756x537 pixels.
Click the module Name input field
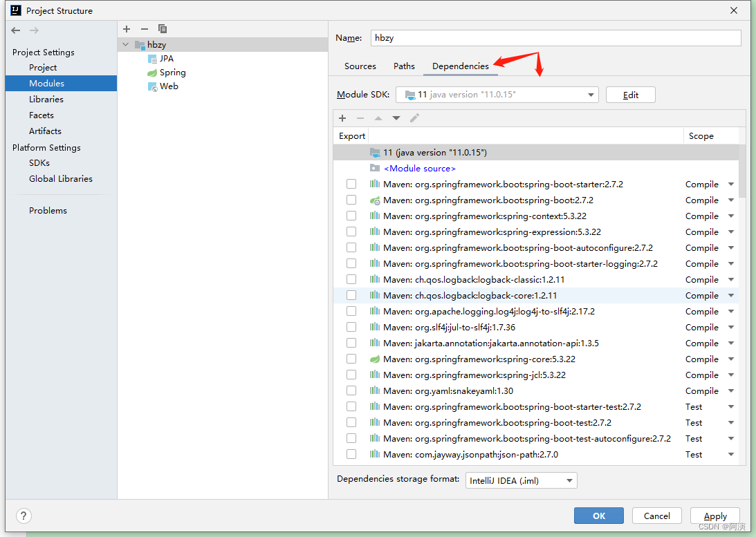click(x=555, y=38)
